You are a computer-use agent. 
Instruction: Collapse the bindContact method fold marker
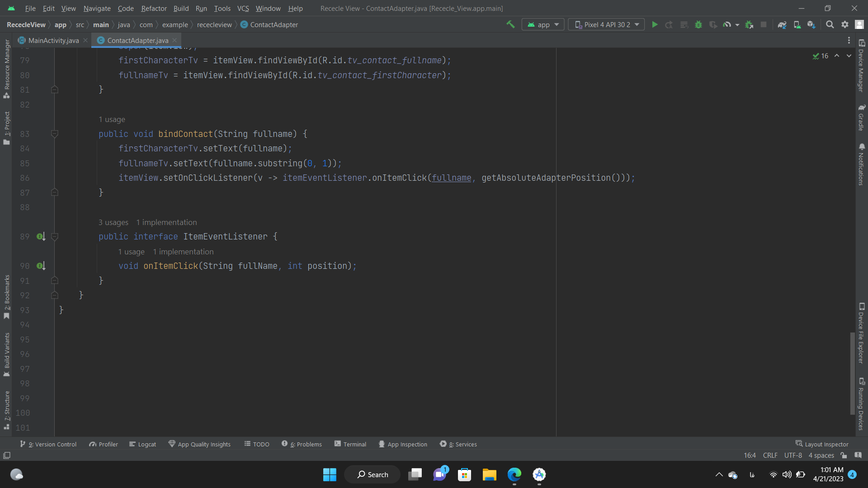coord(55,134)
